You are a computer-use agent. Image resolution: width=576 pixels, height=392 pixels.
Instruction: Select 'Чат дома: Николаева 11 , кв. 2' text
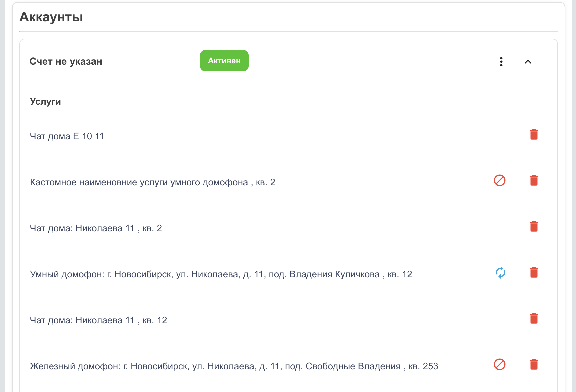[96, 228]
